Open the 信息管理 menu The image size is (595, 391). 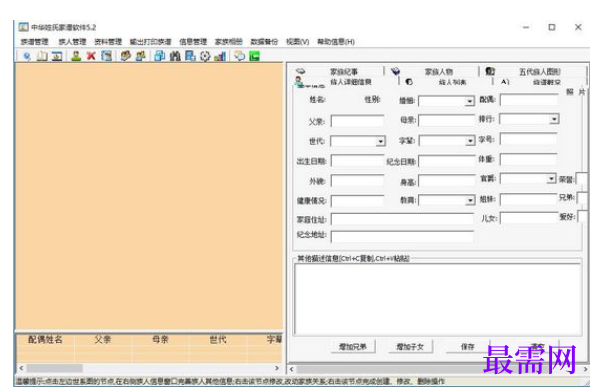tap(193, 42)
